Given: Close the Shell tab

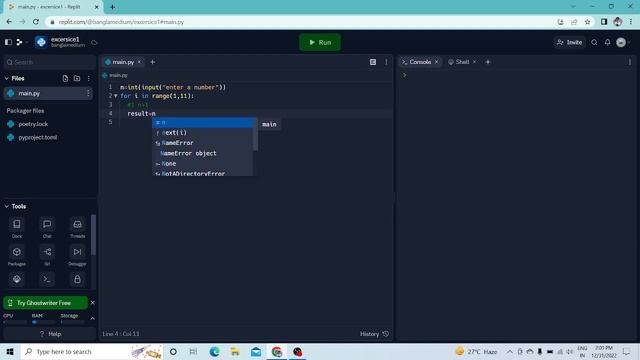Looking at the screenshot, I should click(474, 62).
